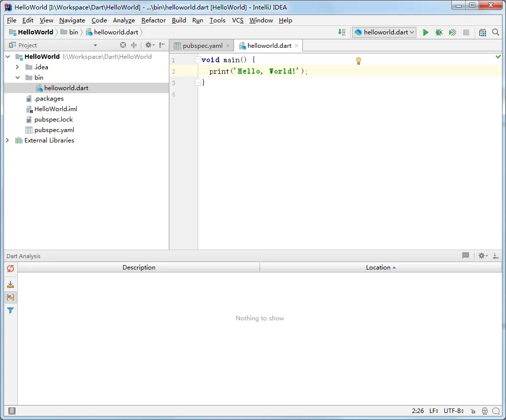Click the Make Project build arrow icon
The width and height of the screenshot is (506, 420).
pos(342,32)
